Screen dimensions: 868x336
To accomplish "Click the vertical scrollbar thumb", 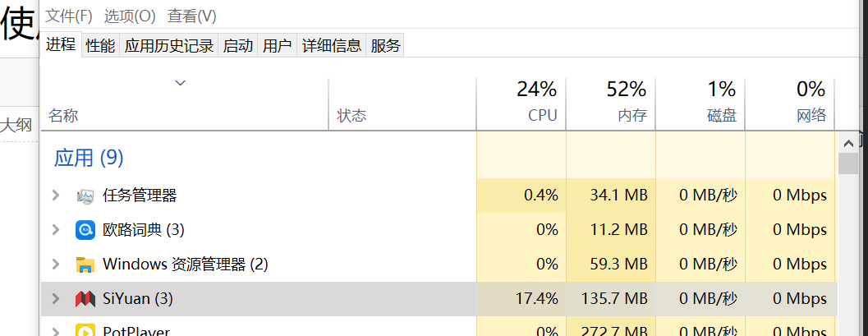I will [x=848, y=162].
